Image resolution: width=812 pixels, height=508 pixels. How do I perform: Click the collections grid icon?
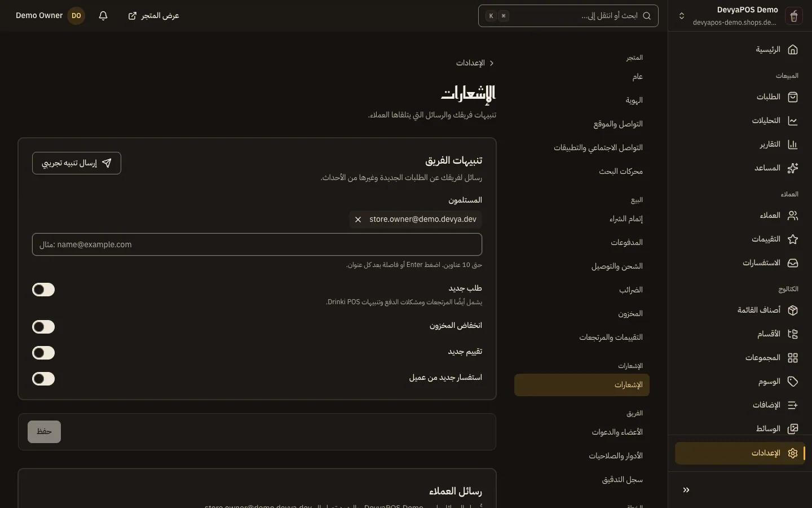pos(793,358)
